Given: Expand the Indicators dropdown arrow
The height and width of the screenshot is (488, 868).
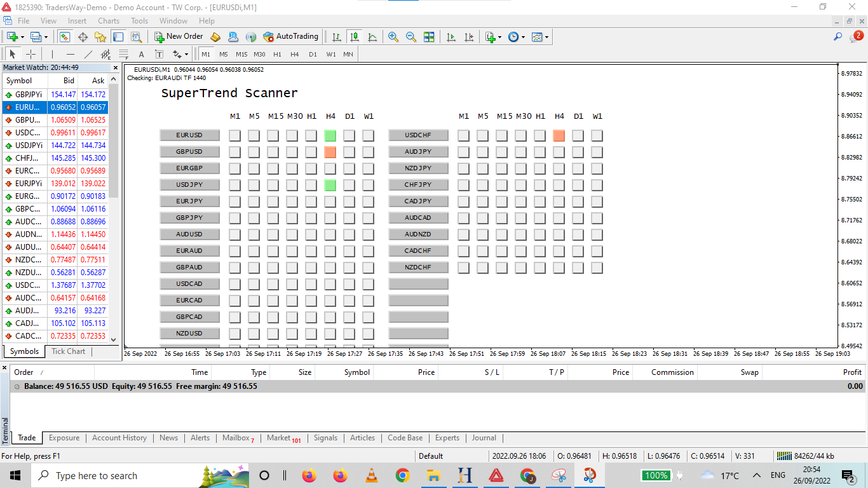Looking at the screenshot, I should point(500,37).
